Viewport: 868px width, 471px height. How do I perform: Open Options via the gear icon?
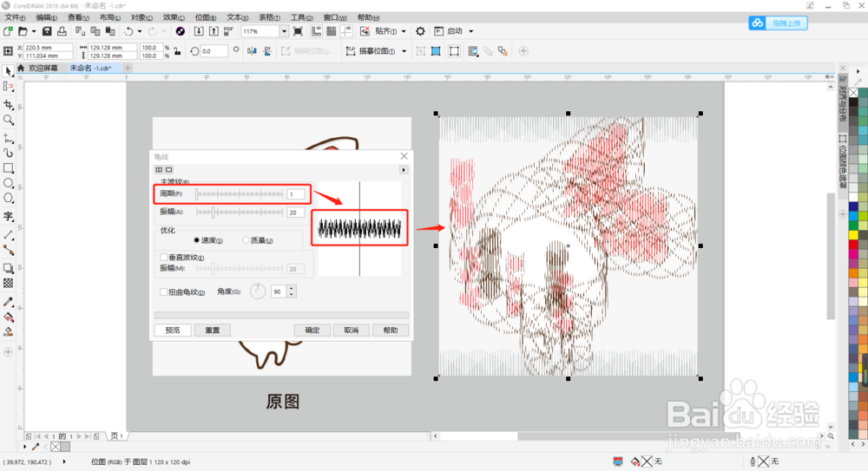pos(420,31)
